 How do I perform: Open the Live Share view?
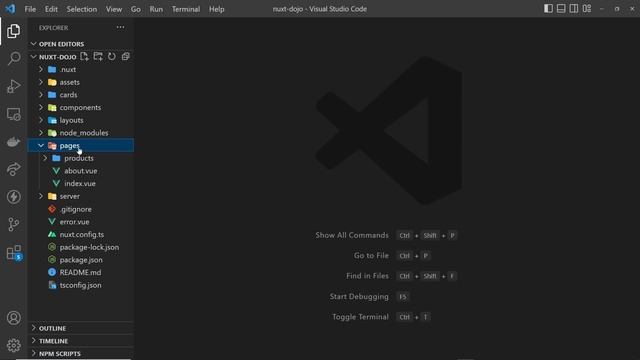coord(13,169)
